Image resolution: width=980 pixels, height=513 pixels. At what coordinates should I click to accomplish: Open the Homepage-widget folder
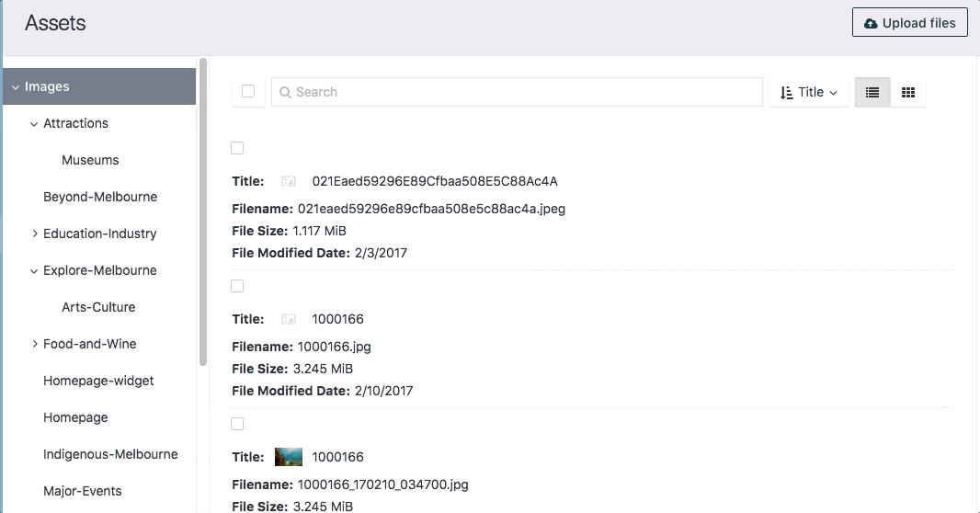(x=98, y=381)
